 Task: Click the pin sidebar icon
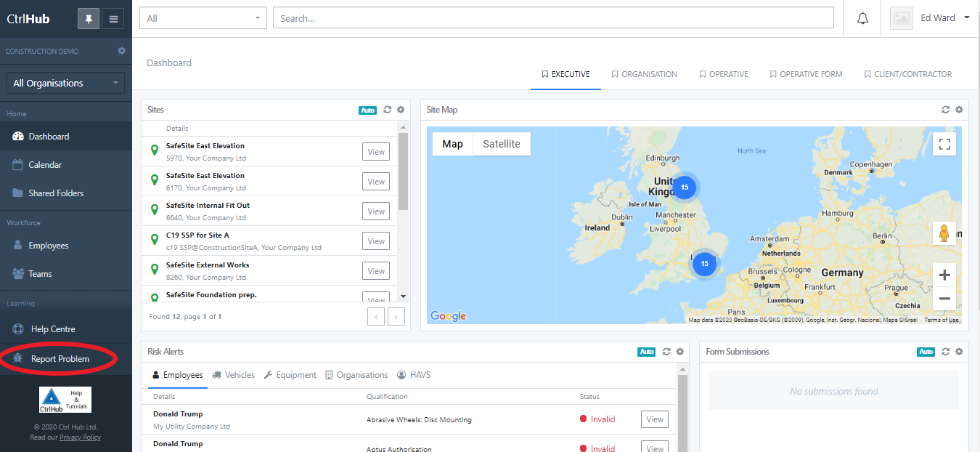point(89,19)
